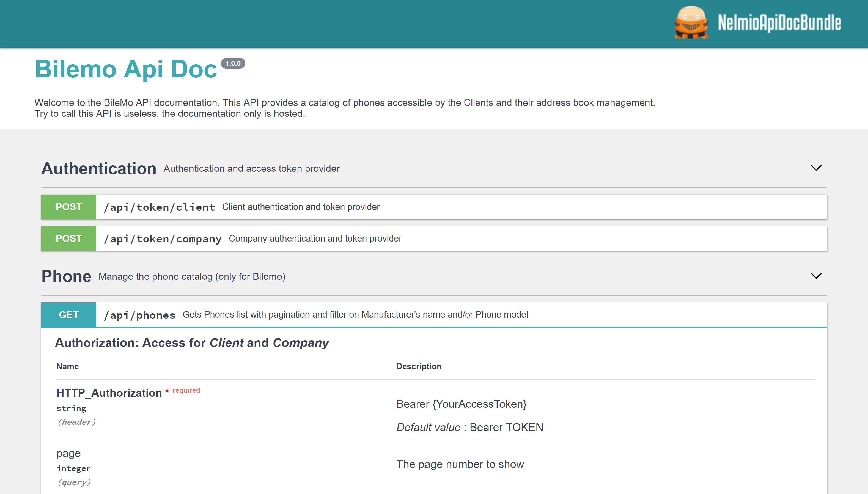Click the Bearer {YourAccessToken} description text

pyautogui.click(x=461, y=404)
